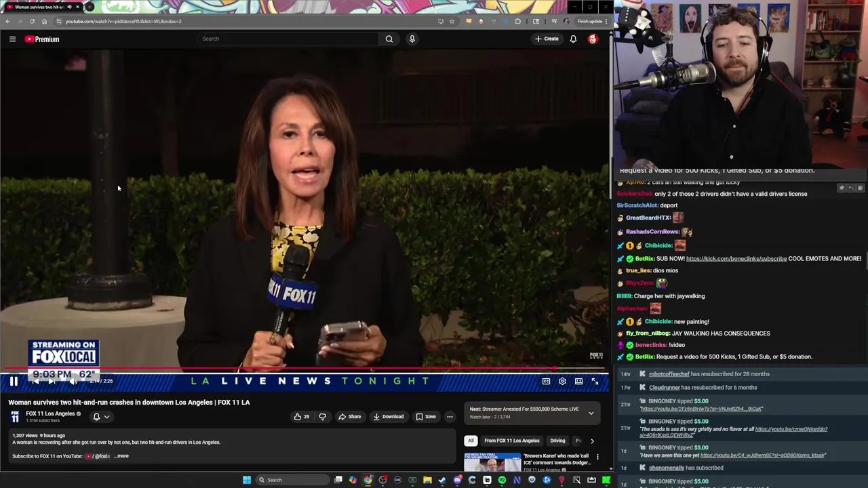
Task: Go back in browser
Action: (x=7, y=21)
